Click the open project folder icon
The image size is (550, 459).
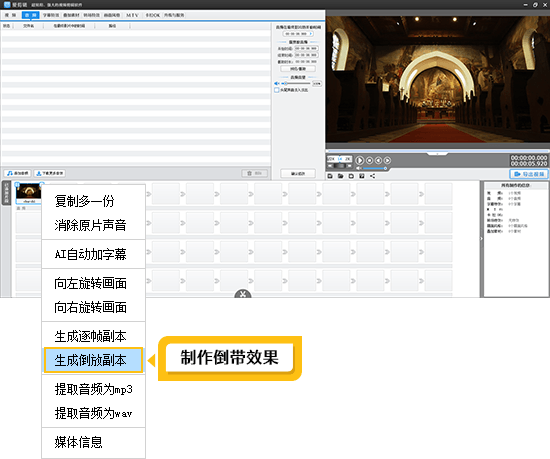click(341, 176)
